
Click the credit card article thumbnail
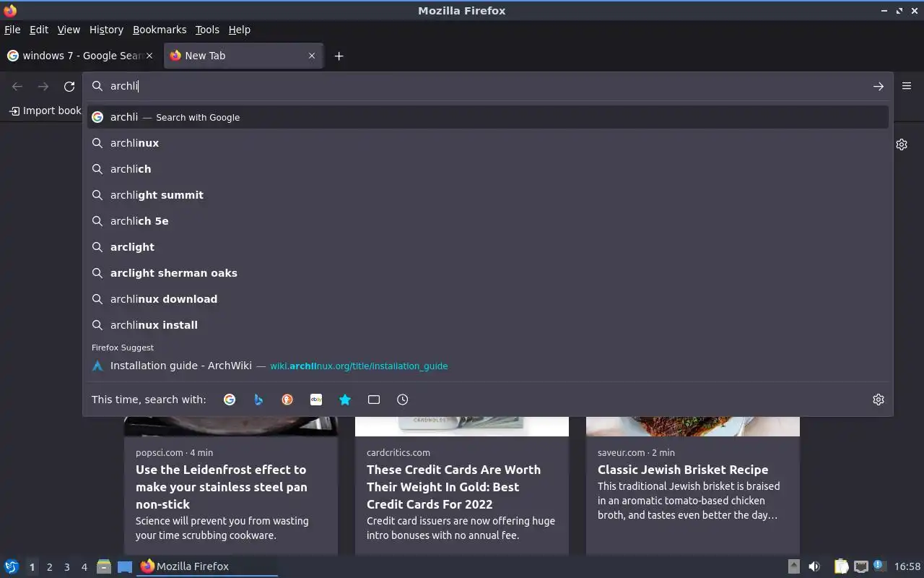coord(462,426)
